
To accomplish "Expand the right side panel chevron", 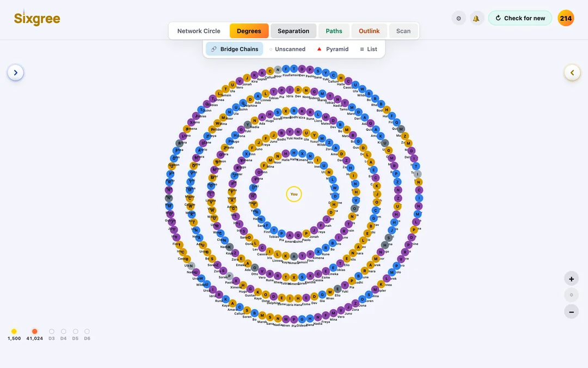I will (x=572, y=73).
